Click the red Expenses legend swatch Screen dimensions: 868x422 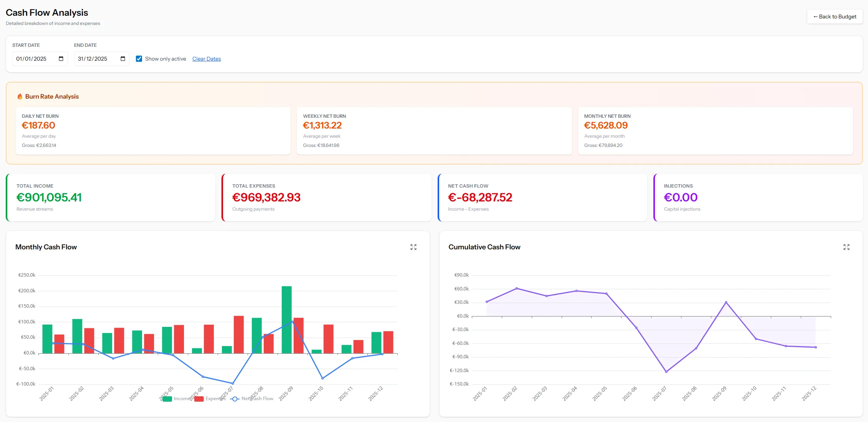(198, 399)
